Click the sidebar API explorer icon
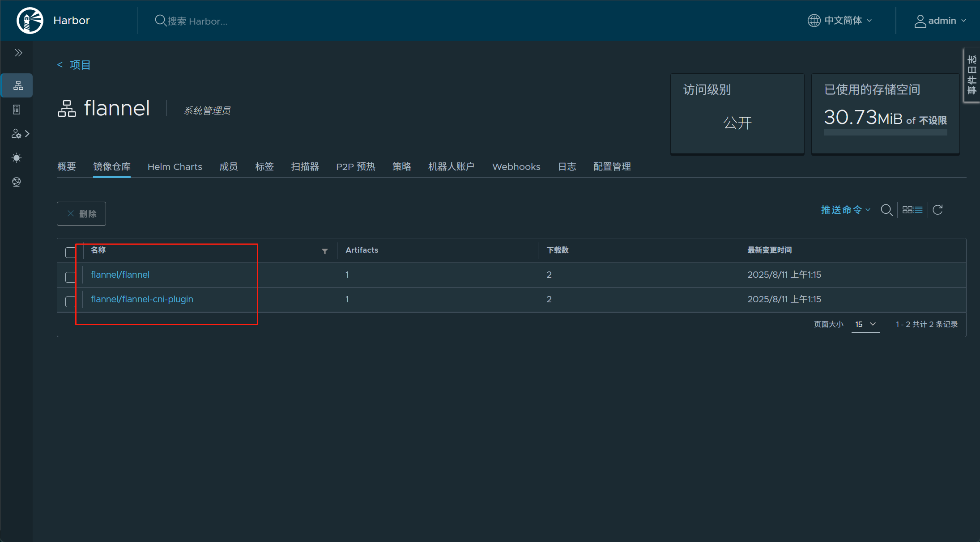This screenshot has width=980, height=542. pyautogui.click(x=17, y=182)
